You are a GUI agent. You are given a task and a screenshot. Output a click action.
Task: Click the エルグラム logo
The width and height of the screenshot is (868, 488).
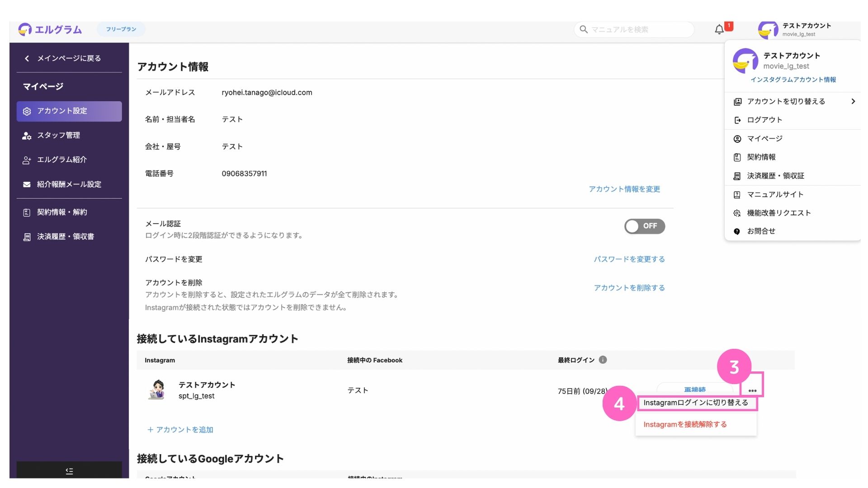point(50,29)
